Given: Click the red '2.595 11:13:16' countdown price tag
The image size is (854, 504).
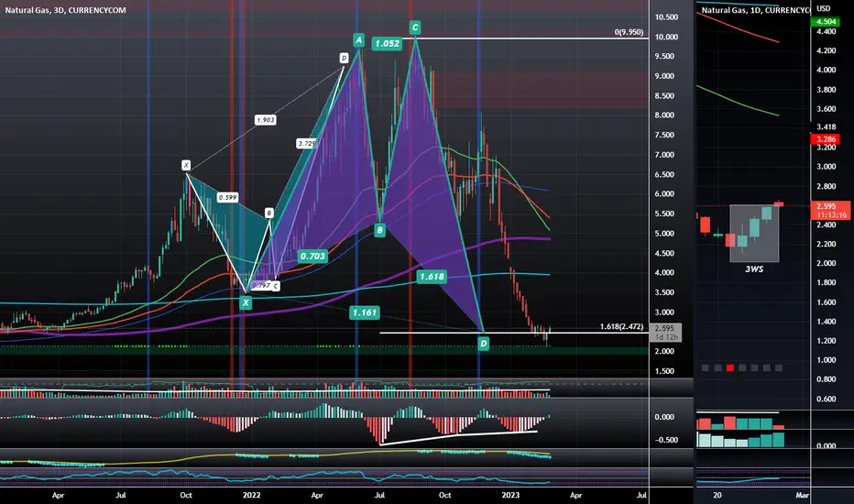Looking at the screenshot, I should [830, 211].
